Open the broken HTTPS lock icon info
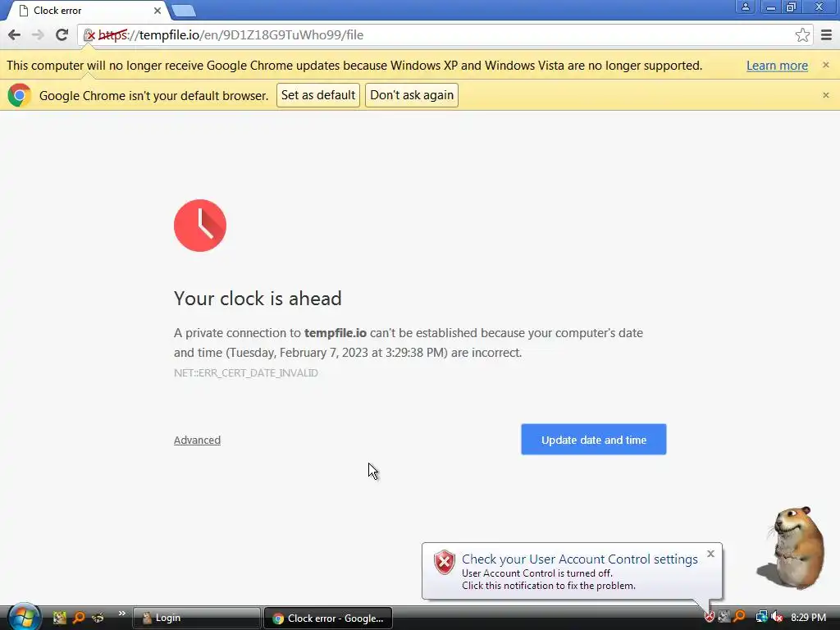This screenshot has height=630, width=840. coord(89,35)
